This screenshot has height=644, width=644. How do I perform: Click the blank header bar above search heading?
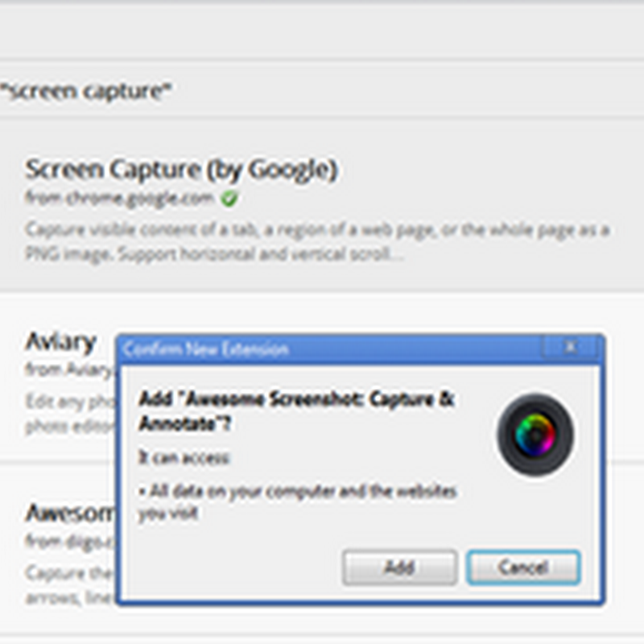point(322,32)
